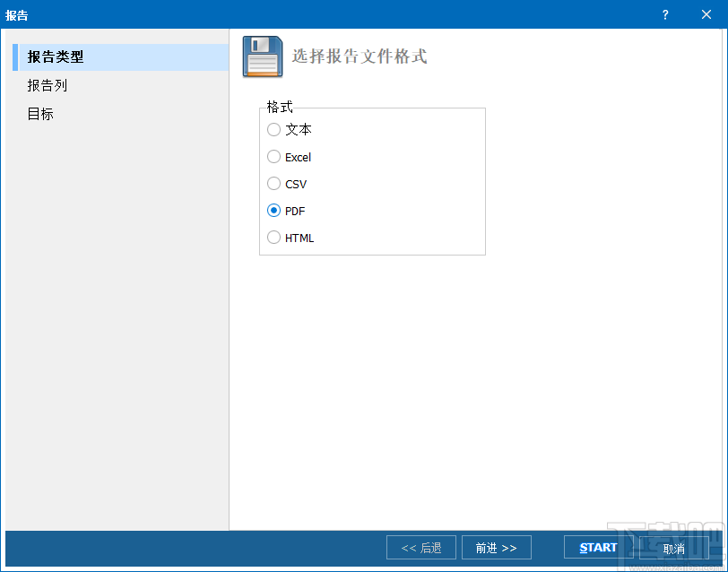Advance with the 前进 button
The width and height of the screenshot is (728, 572).
coord(496,547)
